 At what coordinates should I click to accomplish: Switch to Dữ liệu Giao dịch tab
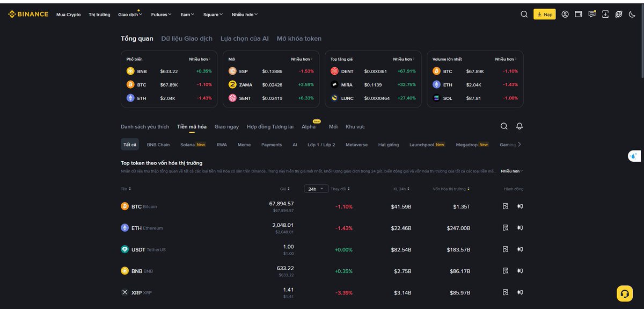[187, 39]
